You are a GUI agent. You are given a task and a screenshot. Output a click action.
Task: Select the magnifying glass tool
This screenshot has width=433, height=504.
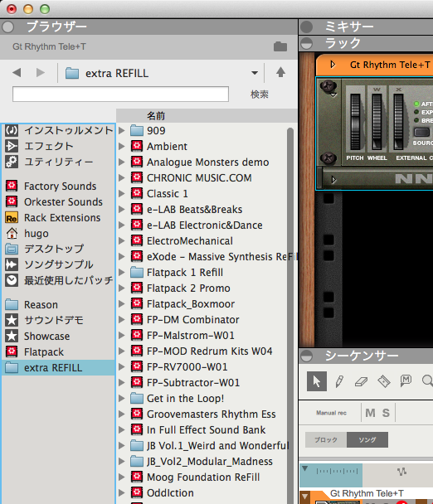click(x=427, y=380)
